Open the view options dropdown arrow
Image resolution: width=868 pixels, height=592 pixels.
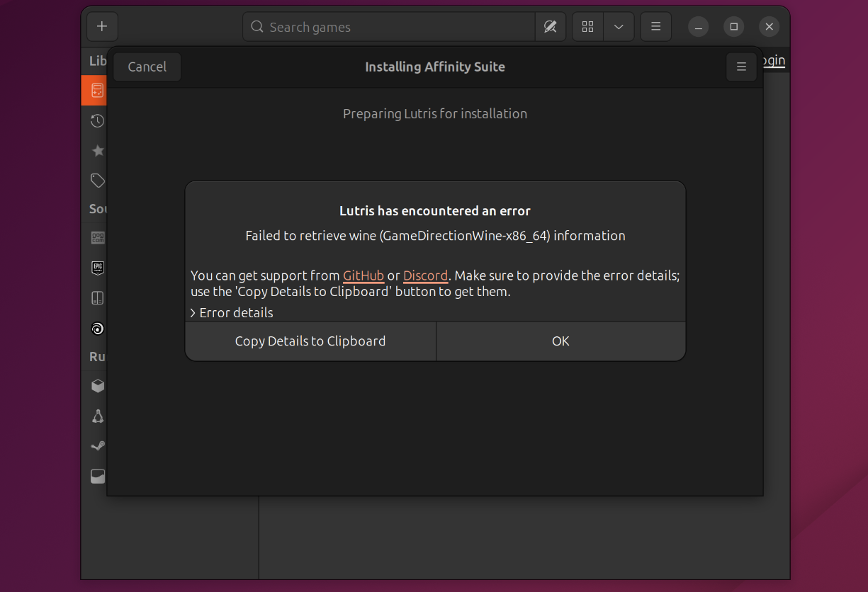619,27
